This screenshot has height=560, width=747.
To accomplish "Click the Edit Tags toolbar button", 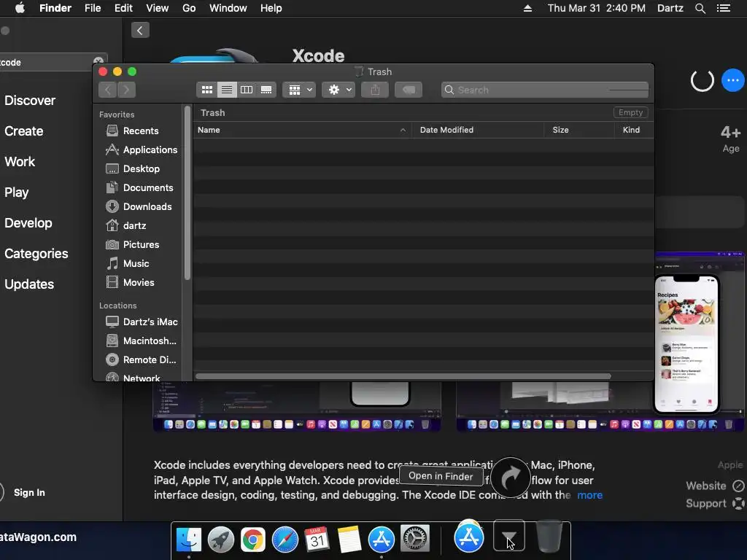I will point(409,90).
